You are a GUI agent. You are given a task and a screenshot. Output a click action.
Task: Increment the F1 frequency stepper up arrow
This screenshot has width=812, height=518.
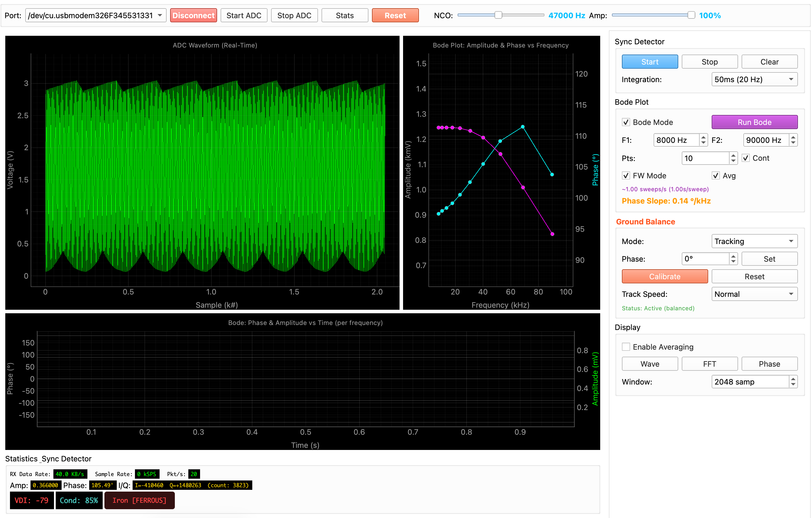(703, 137)
